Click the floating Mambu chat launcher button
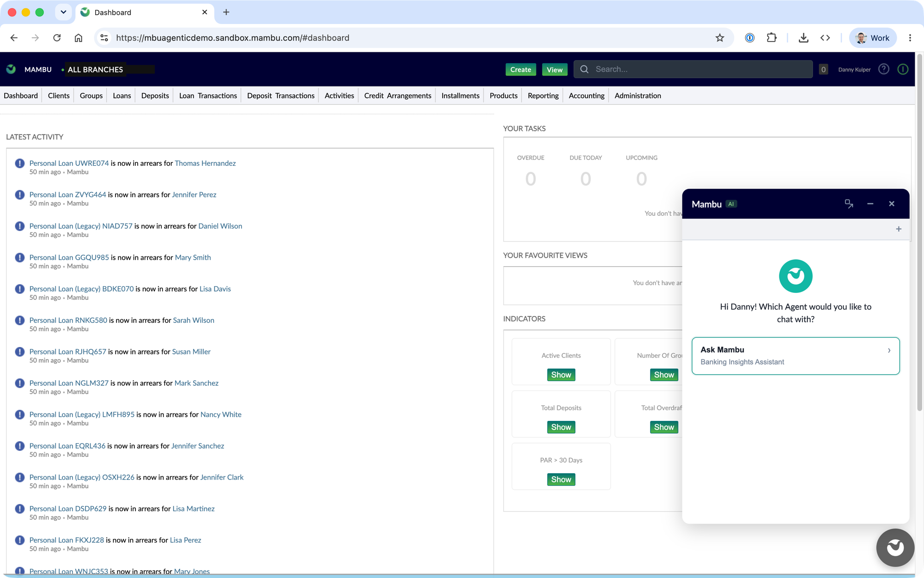924x578 pixels. [895, 548]
